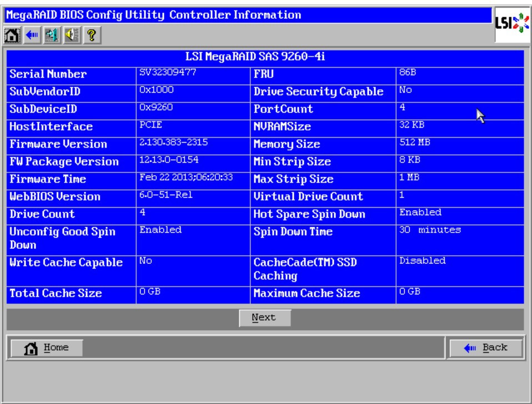Screen dimensions: 532x404
Task: Select the serial number SV32309477
Action: coord(168,73)
